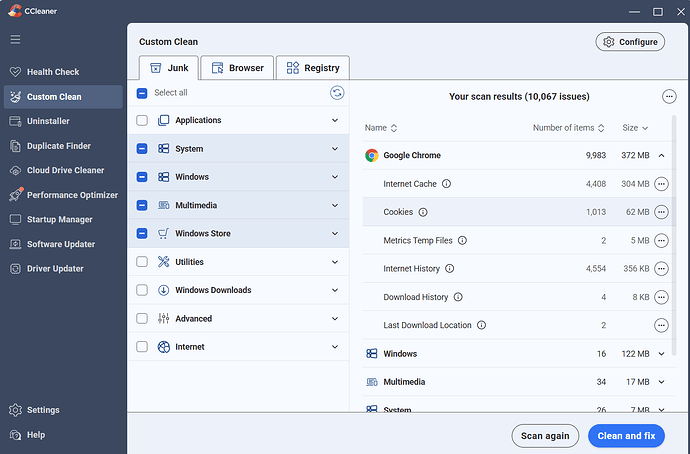Click the Custom Clean broom icon

tap(15, 97)
